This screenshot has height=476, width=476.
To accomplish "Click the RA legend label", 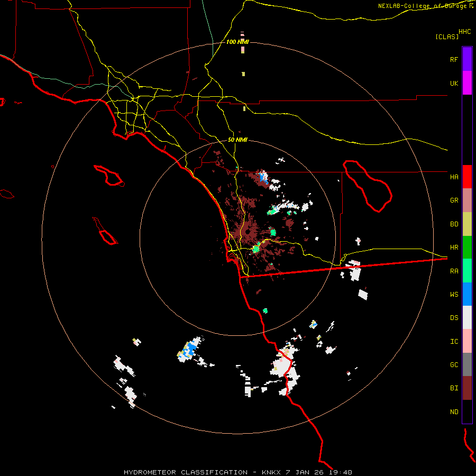I will [454, 271].
